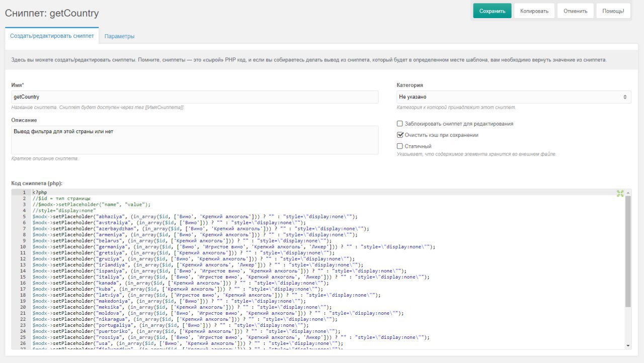Toggle fullscreen code editor icon

(620, 194)
